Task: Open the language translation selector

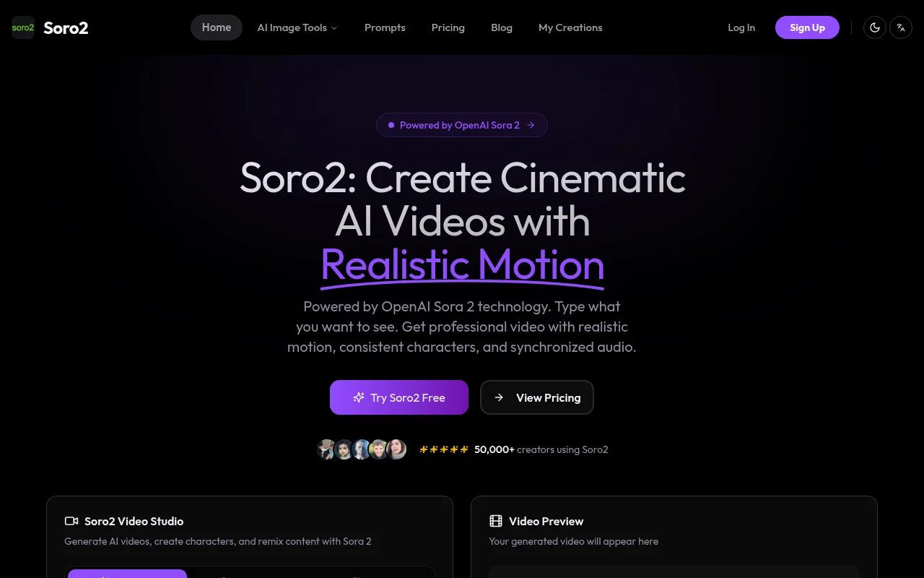Action: click(x=901, y=27)
